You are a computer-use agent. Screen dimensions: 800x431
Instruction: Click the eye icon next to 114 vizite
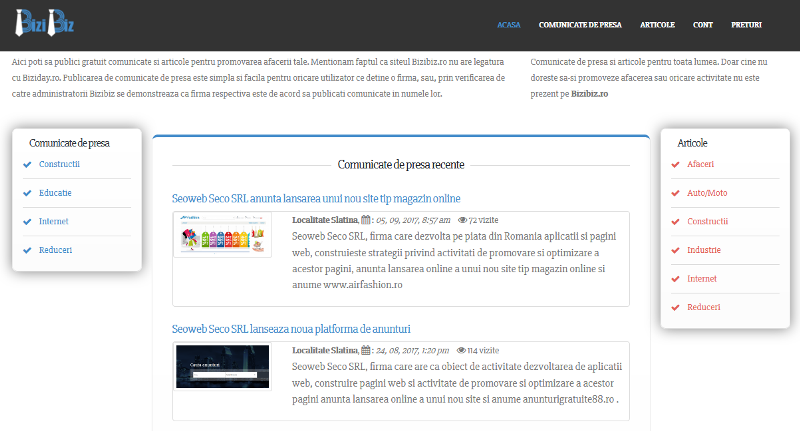point(460,351)
